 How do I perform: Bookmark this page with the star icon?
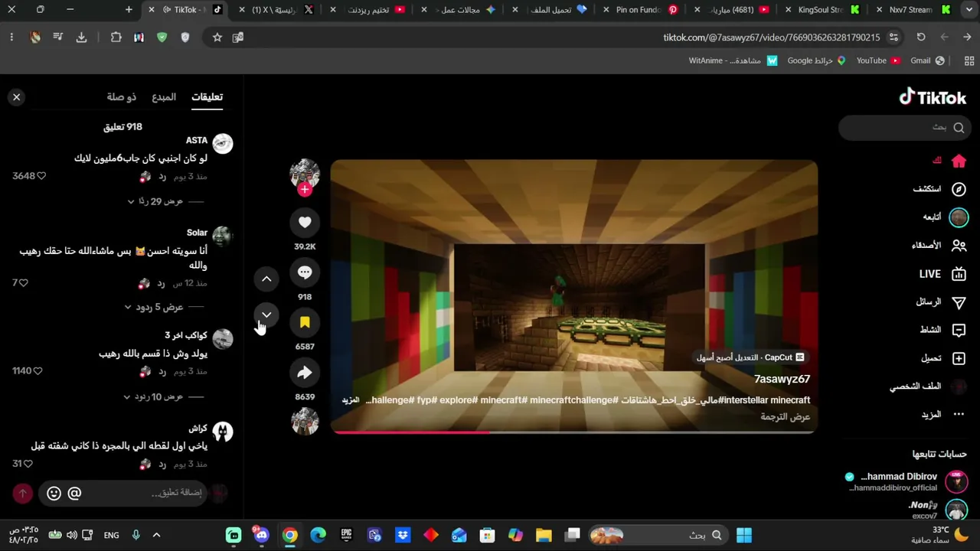217,37
